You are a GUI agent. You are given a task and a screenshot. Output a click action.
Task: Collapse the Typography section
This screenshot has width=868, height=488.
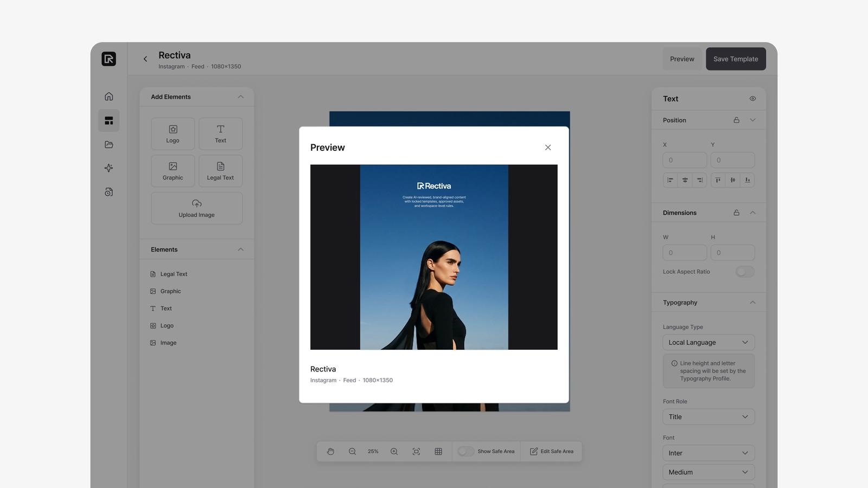tap(752, 303)
